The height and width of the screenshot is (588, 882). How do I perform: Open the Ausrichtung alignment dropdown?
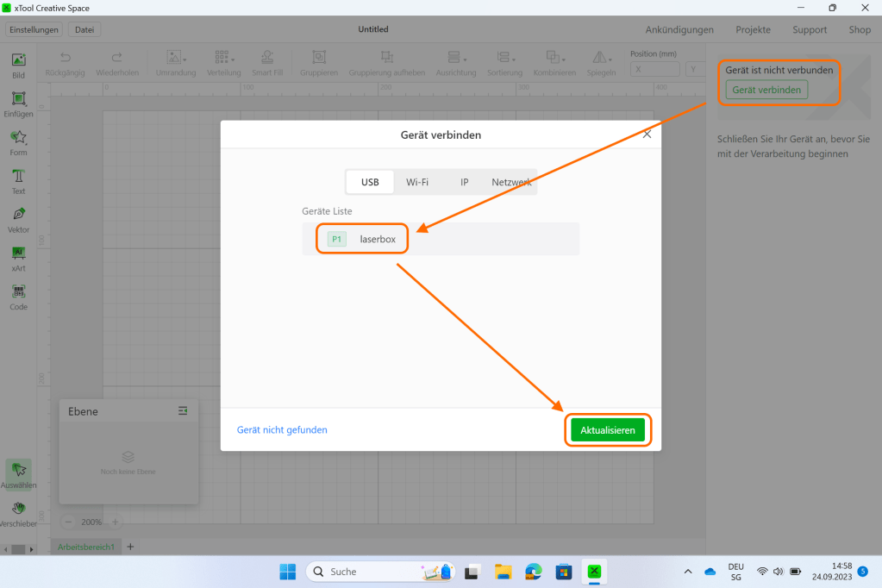pos(456,63)
